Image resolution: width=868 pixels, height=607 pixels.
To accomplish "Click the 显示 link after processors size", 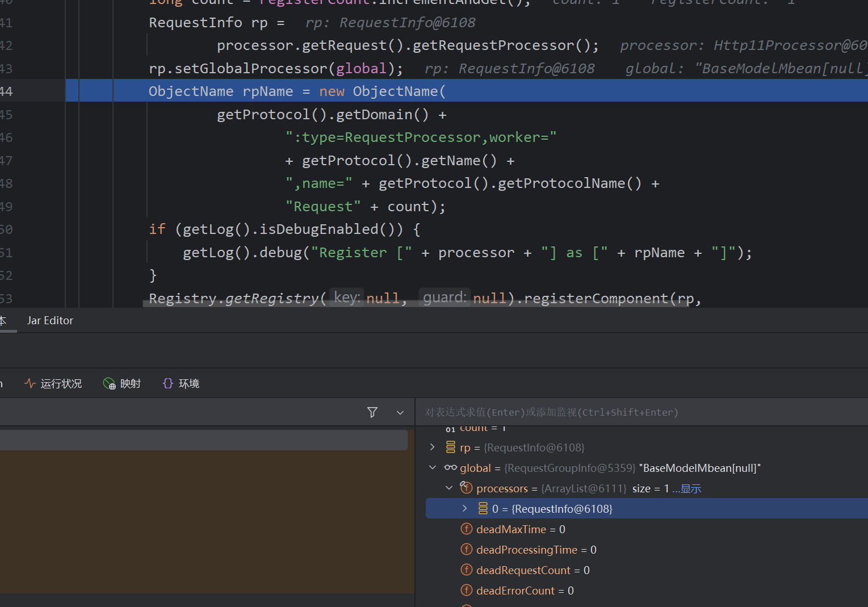I will pyautogui.click(x=690, y=489).
